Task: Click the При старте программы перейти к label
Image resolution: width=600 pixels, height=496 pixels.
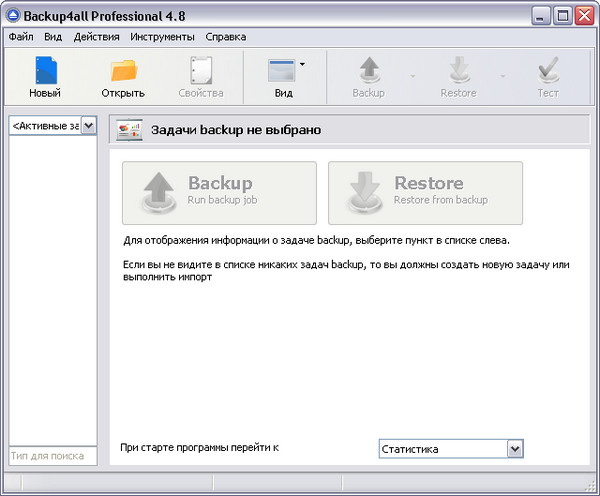Action: (199, 447)
